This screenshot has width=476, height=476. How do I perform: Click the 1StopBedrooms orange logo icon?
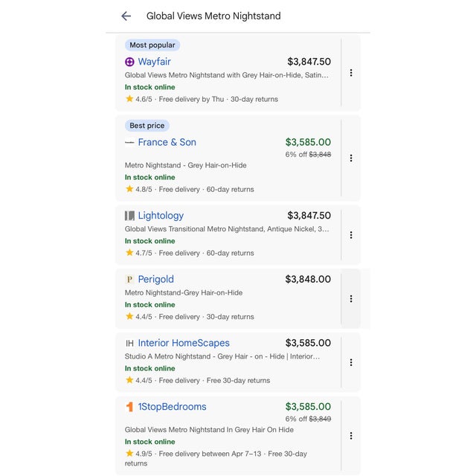[129, 407]
